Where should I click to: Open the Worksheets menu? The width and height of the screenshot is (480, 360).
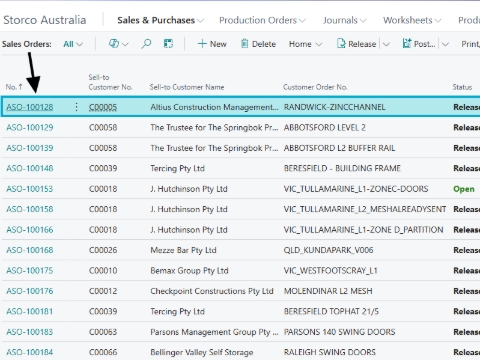(x=412, y=20)
